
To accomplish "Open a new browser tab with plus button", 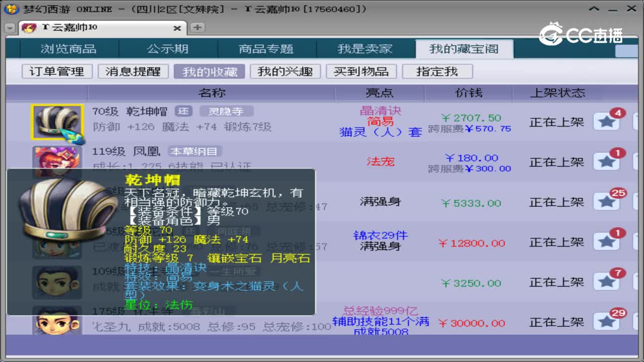I will pos(197,28).
